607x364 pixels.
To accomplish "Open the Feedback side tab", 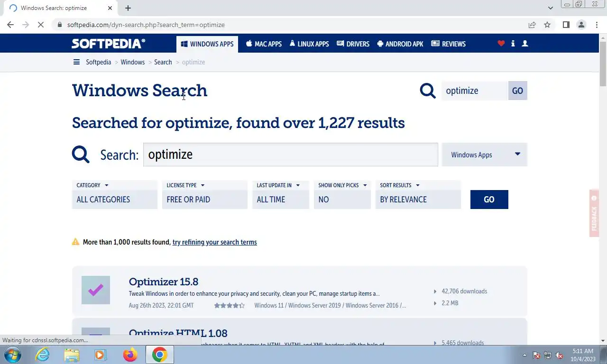I will coord(594,213).
